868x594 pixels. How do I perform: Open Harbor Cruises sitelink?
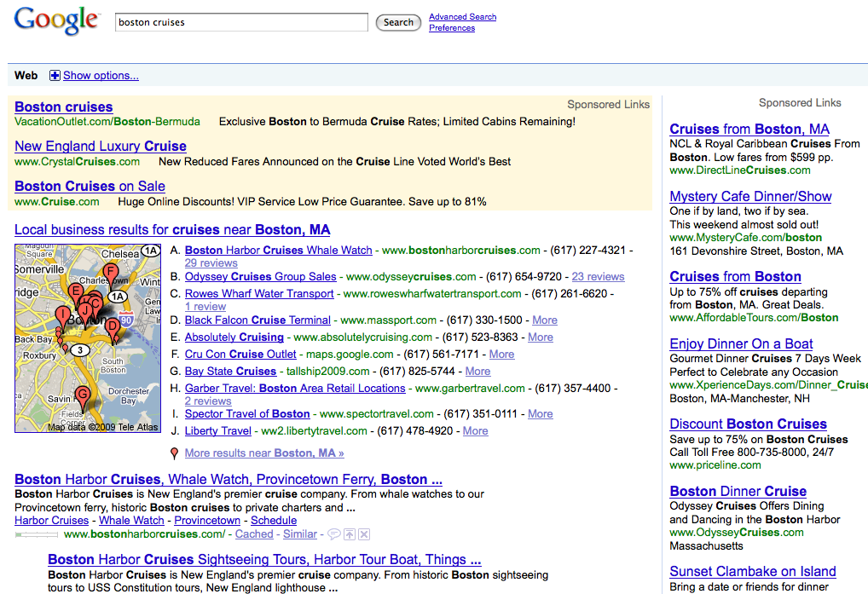[51, 521]
